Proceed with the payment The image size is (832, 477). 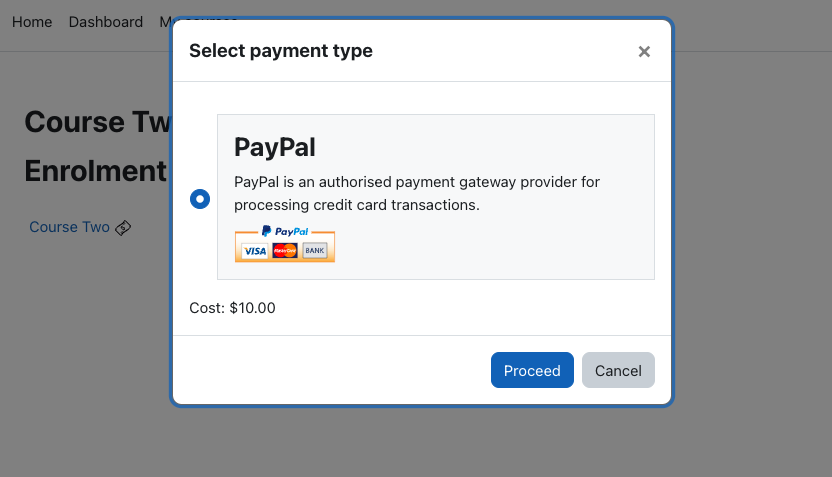pyautogui.click(x=532, y=370)
